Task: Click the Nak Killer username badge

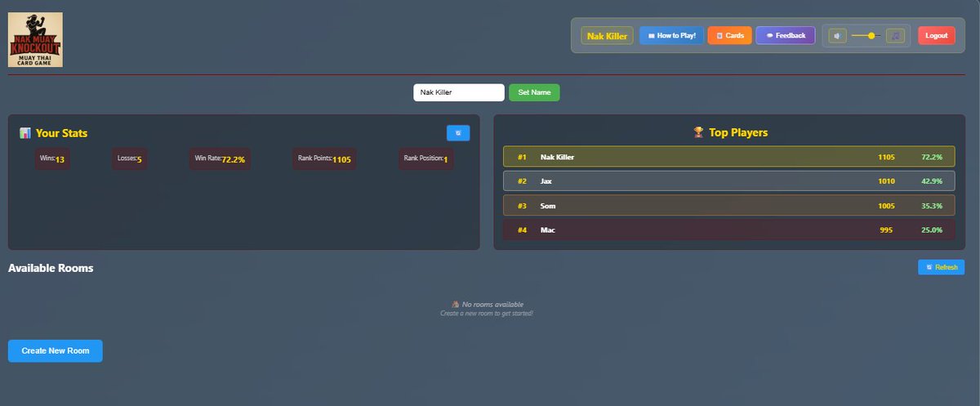Action: (x=607, y=36)
